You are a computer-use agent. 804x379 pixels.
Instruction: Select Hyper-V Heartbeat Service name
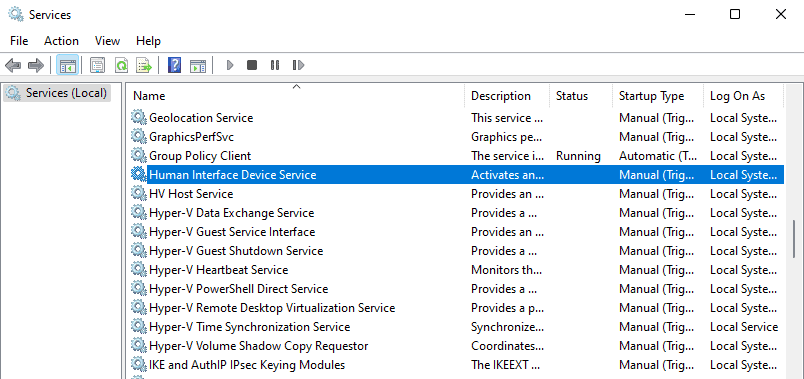[x=218, y=270]
